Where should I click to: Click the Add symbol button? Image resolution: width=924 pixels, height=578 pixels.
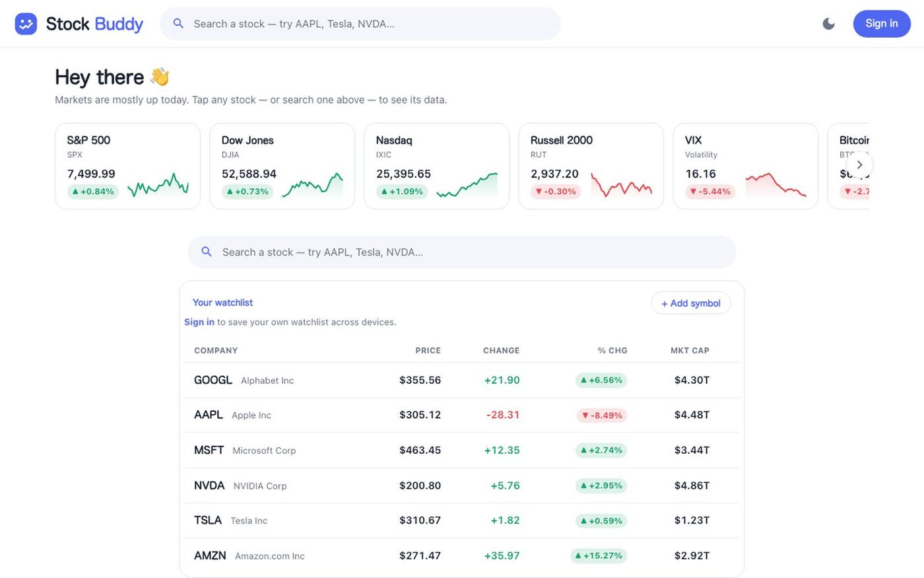click(x=691, y=303)
